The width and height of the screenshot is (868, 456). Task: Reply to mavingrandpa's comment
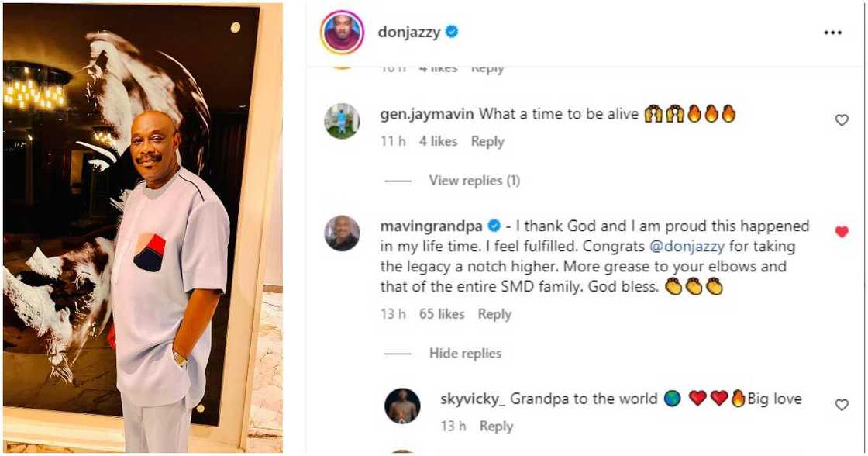pyautogui.click(x=494, y=314)
